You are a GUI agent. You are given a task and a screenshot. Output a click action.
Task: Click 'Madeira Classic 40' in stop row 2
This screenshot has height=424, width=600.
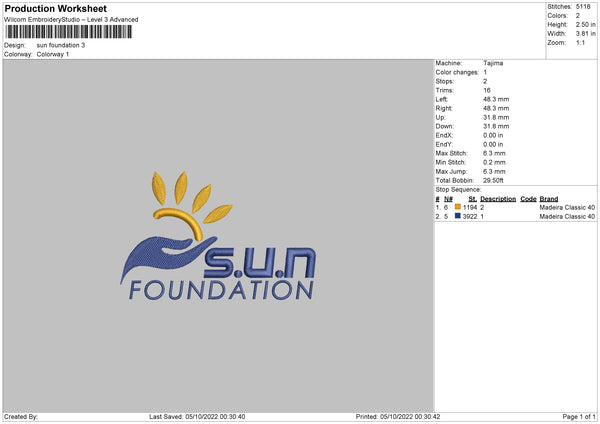pos(567,217)
